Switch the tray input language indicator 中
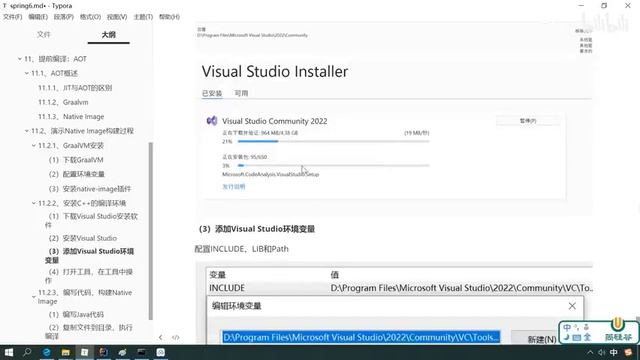The width and height of the screenshot is (640, 360). 613,352
